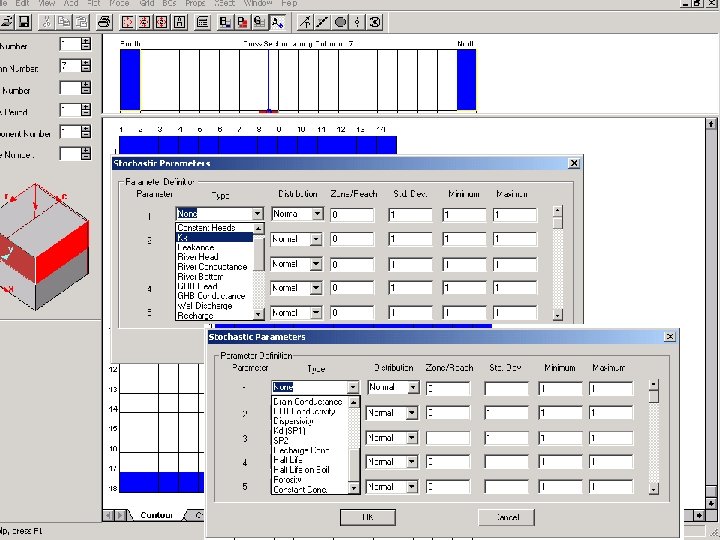Click the number 3 circle toolbar icon

tap(374, 21)
